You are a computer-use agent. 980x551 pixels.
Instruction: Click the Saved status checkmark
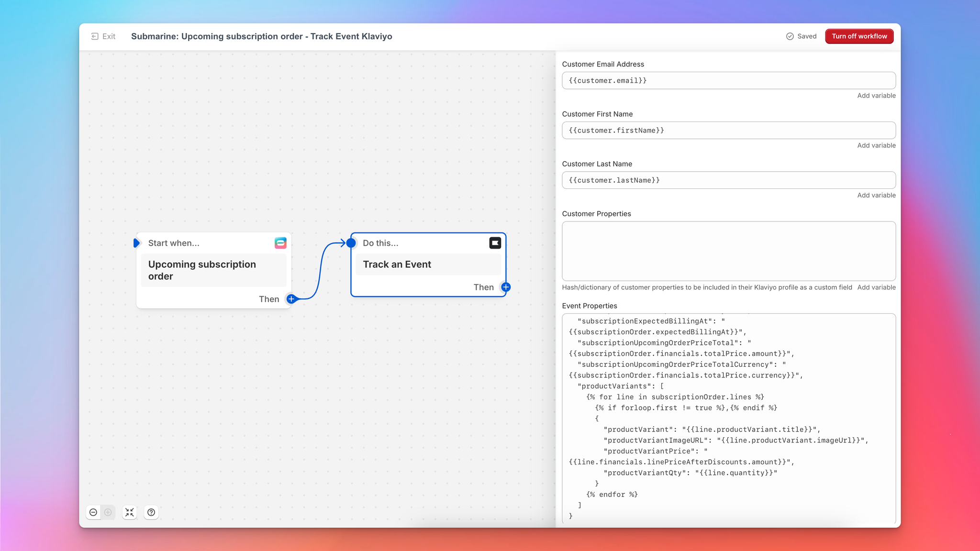tap(790, 36)
